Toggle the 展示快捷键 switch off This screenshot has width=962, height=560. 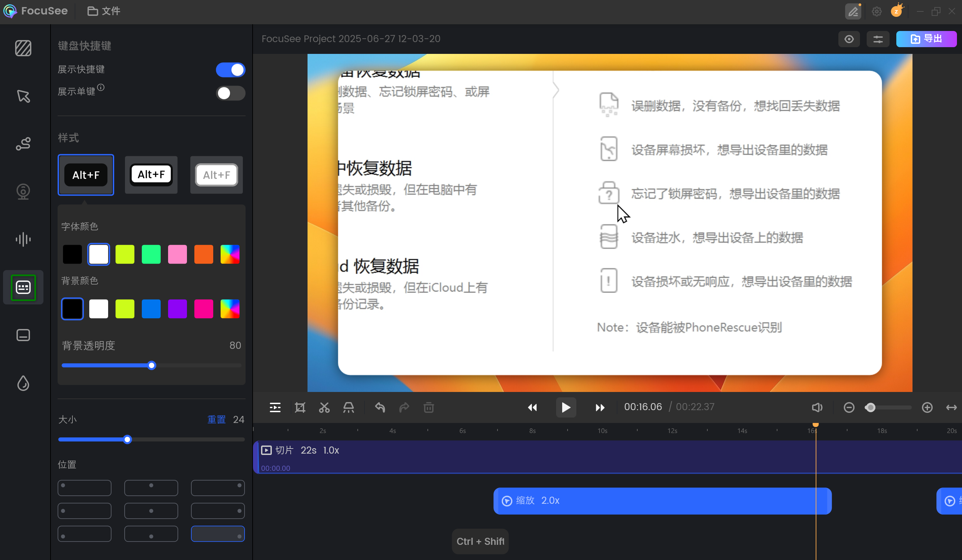(231, 70)
